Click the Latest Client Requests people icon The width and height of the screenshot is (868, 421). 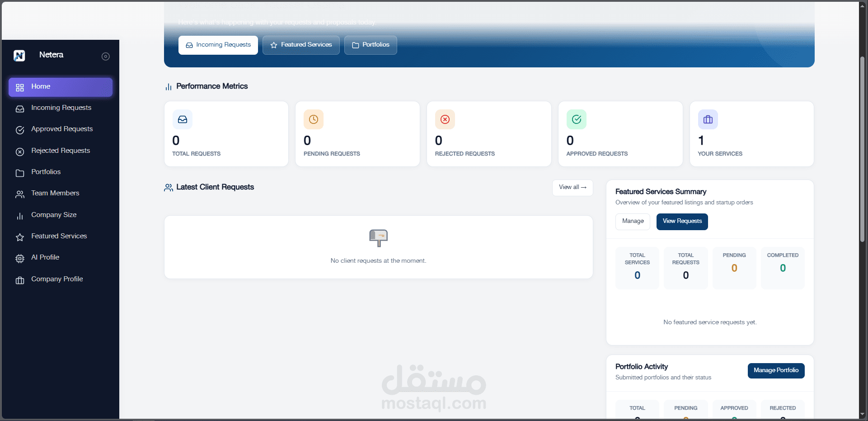pos(169,188)
